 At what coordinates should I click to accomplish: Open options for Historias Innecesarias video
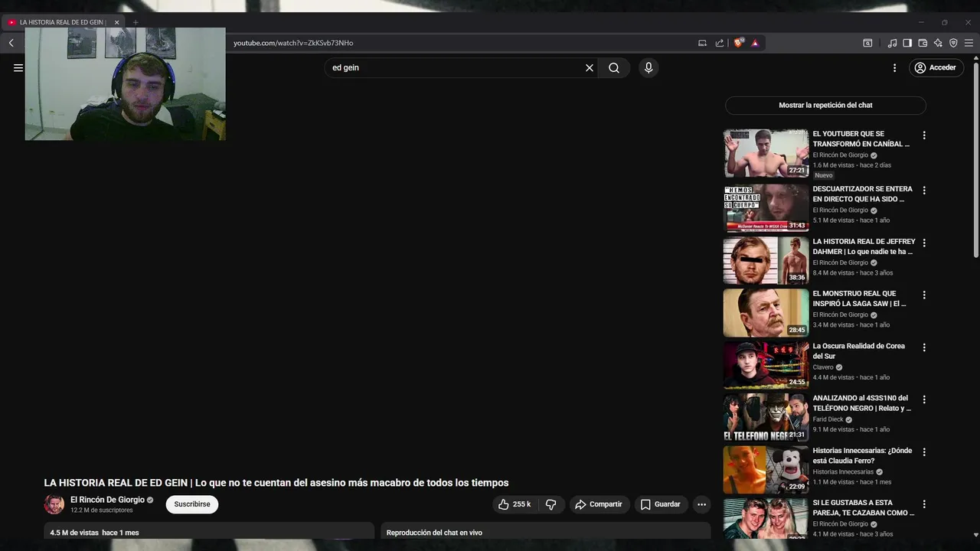click(924, 452)
